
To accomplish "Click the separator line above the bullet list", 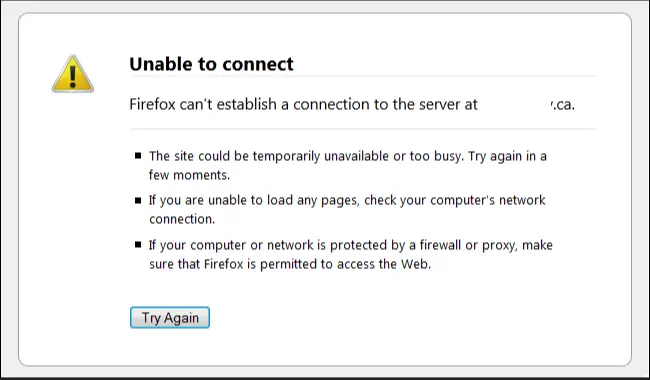I will [363, 129].
